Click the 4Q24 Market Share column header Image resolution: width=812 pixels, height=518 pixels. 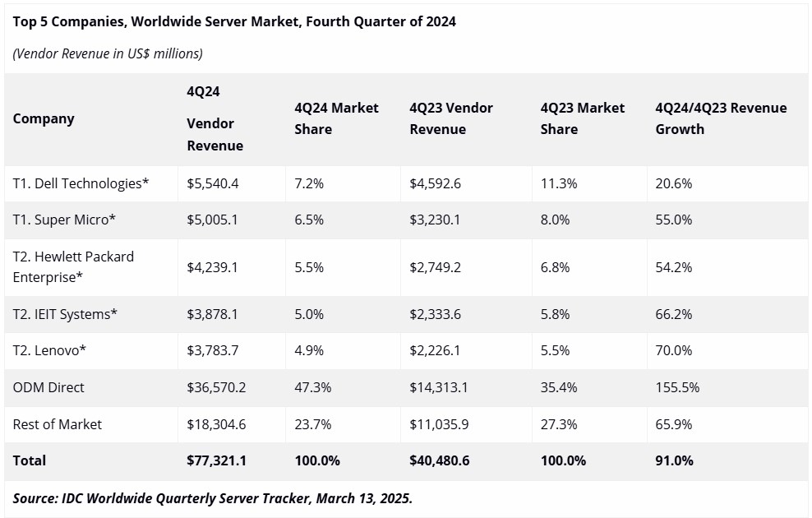point(337,118)
